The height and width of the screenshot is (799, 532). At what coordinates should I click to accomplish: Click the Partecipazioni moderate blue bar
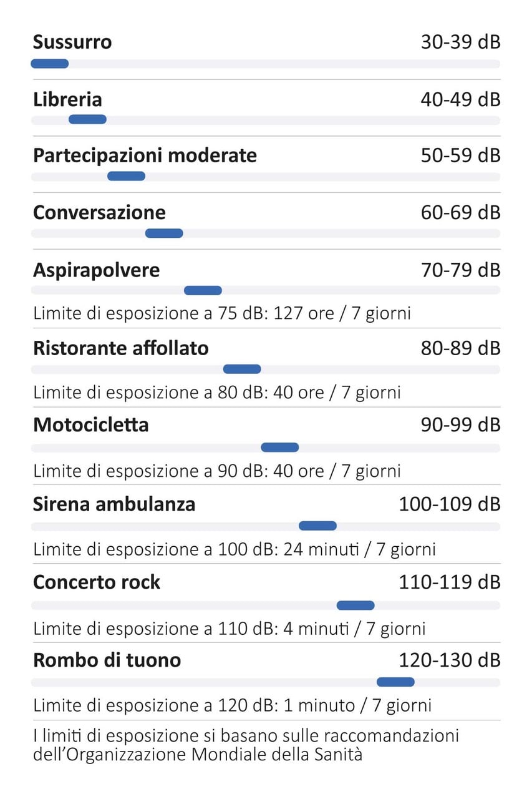(x=126, y=176)
